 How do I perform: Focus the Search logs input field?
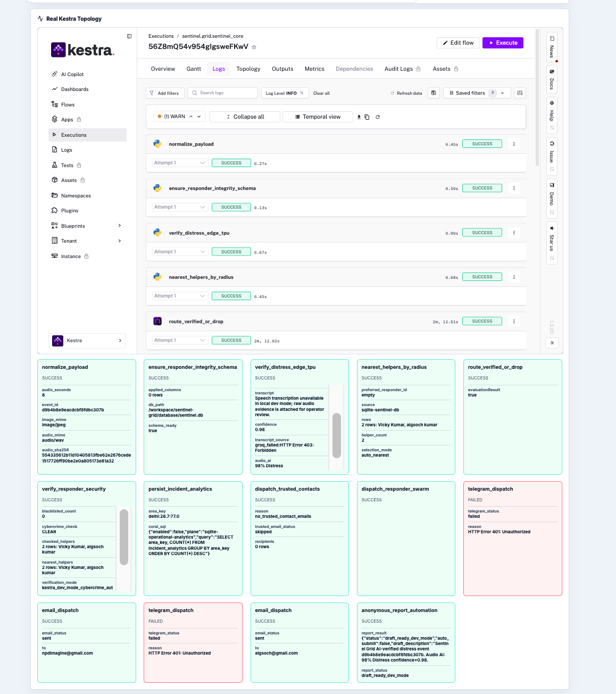tap(222, 93)
